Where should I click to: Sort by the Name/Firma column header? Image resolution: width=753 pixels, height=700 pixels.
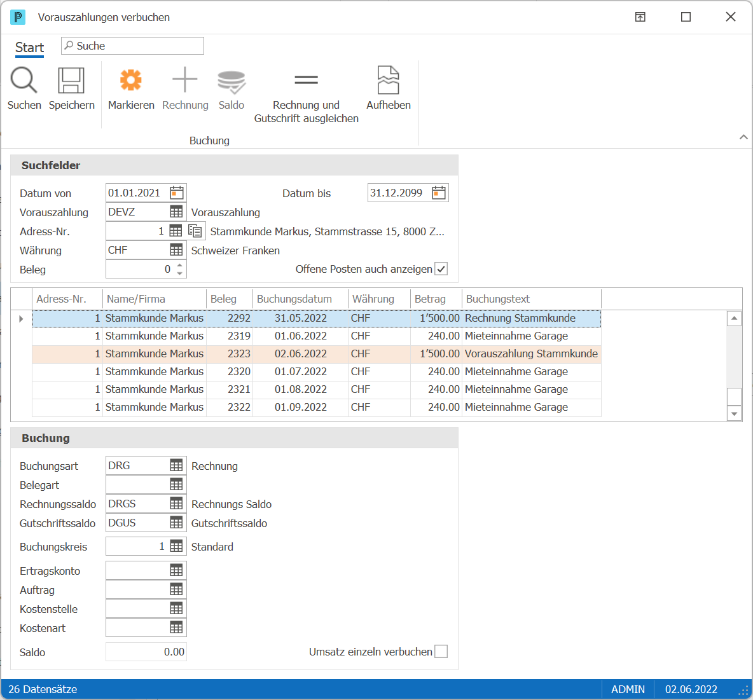(154, 299)
